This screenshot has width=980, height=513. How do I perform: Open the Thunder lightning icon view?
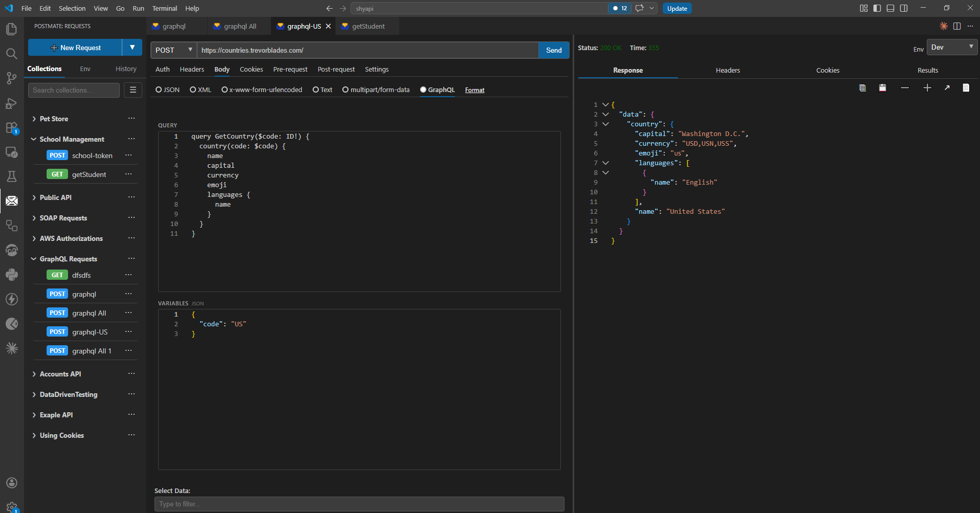11,299
